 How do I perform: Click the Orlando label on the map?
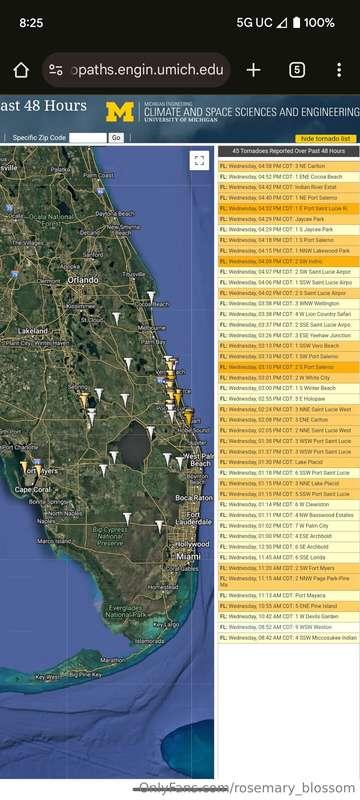(x=83, y=280)
